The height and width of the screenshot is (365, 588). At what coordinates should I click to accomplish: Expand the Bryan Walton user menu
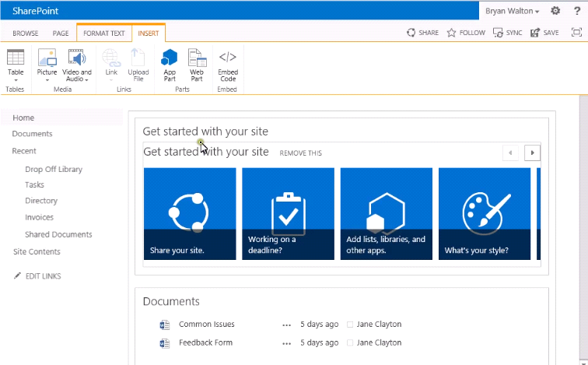tap(512, 11)
